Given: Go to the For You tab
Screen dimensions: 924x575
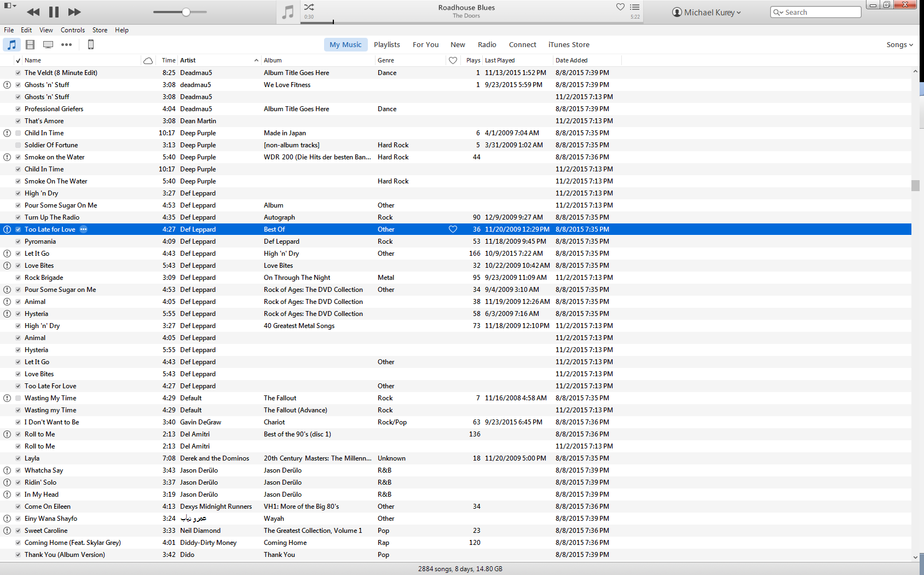Looking at the screenshot, I should [426, 45].
